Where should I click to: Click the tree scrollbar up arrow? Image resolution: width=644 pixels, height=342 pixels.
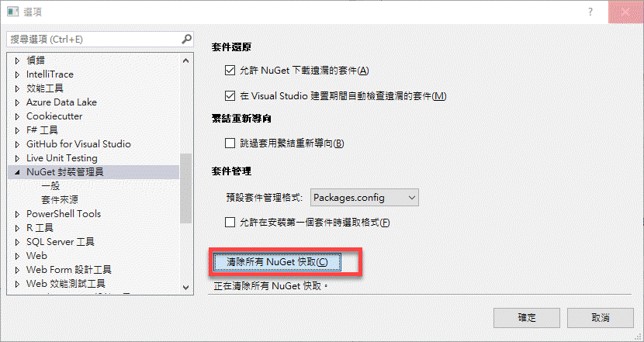click(185, 60)
